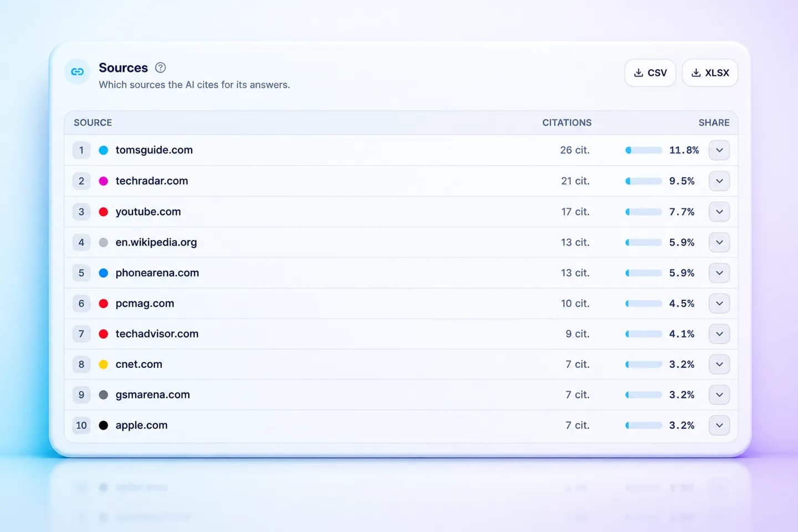Expand the en.wikipedia.org row
798x532 pixels.
(719, 242)
